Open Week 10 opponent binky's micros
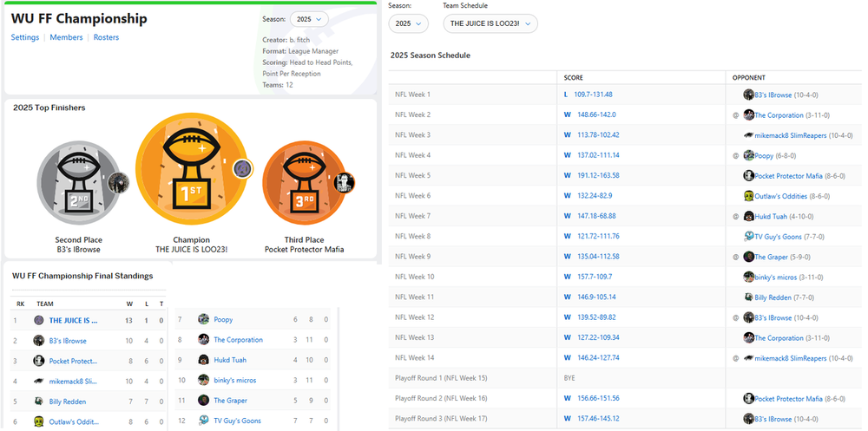The width and height of the screenshot is (868, 431). 775,278
